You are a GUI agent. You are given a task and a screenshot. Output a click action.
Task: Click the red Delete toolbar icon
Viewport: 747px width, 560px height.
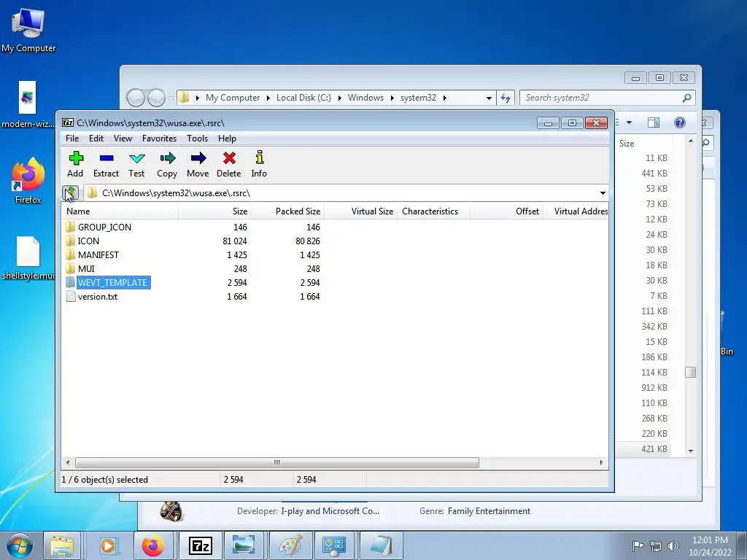(228, 164)
